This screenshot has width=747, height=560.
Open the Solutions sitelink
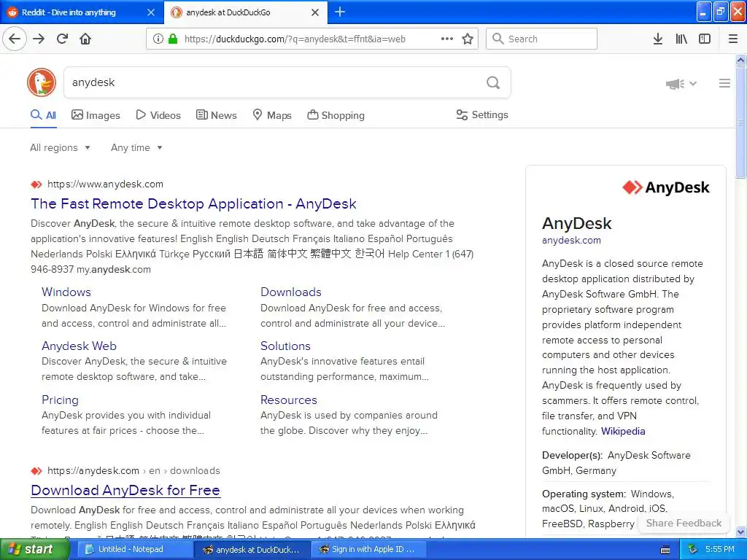285,346
